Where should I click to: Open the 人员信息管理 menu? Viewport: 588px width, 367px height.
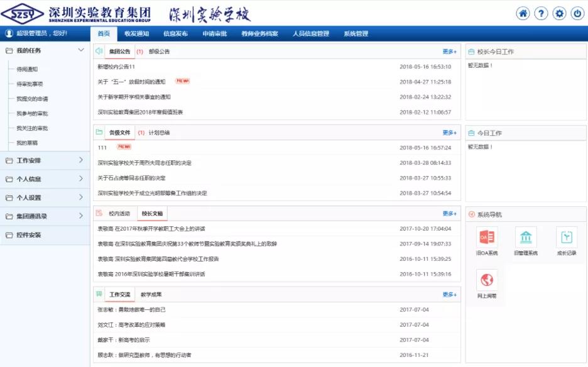click(311, 34)
